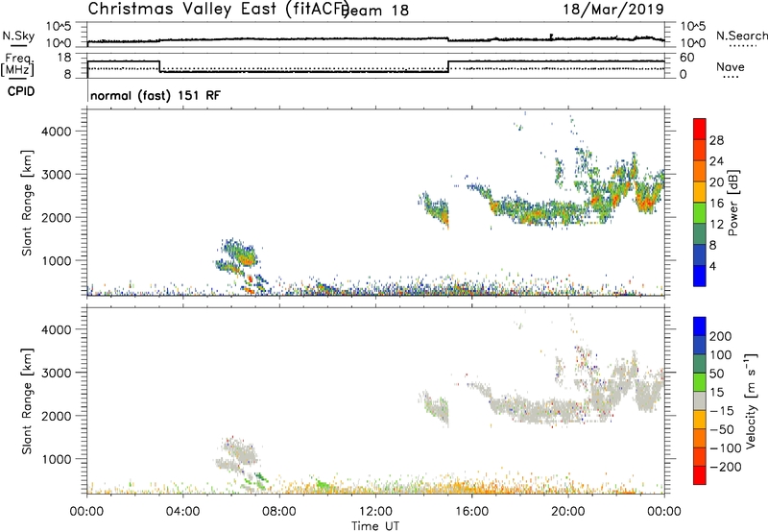Image resolution: width=768 pixels, height=532 pixels.
Task: Click the light green Power colorbar segment near 12
Action: pyautogui.click(x=700, y=212)
